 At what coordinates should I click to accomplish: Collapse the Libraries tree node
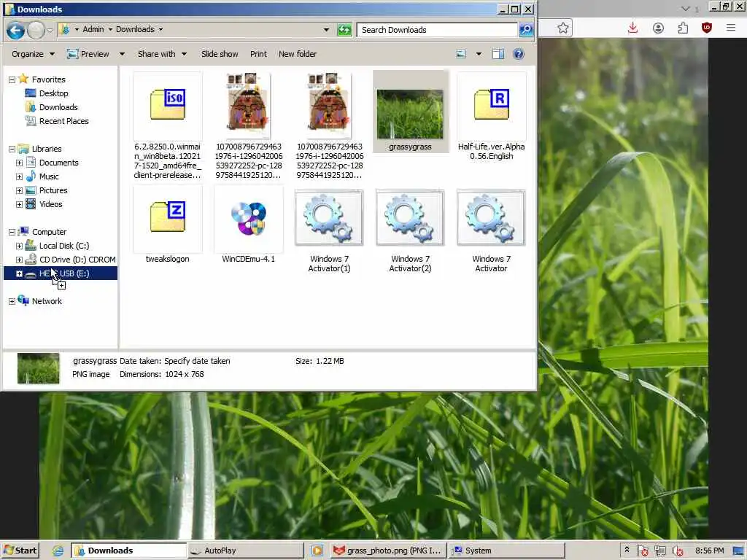12,149
